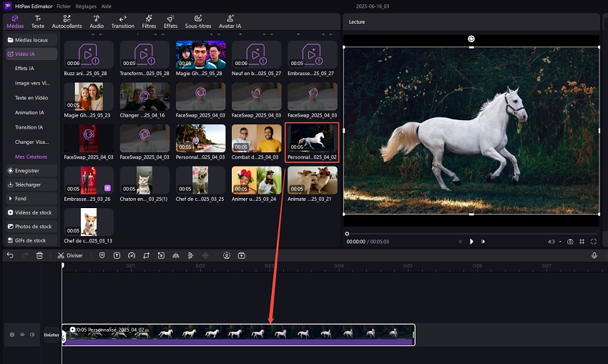The height and width of the screenshot is (364, 608).
Task: Switch to the Audio tab
Action: [x=97, y=21]
